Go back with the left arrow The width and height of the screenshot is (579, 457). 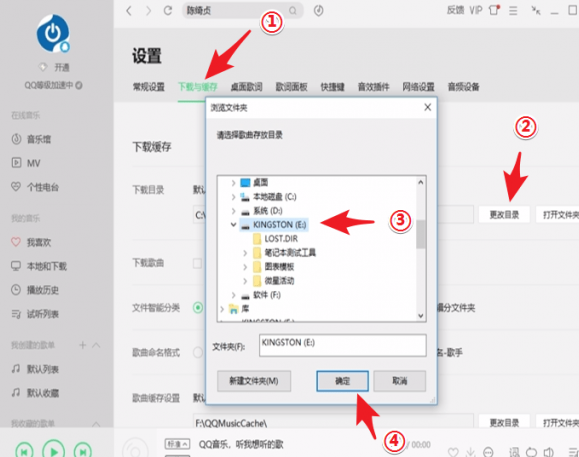[x=129, y=11]
